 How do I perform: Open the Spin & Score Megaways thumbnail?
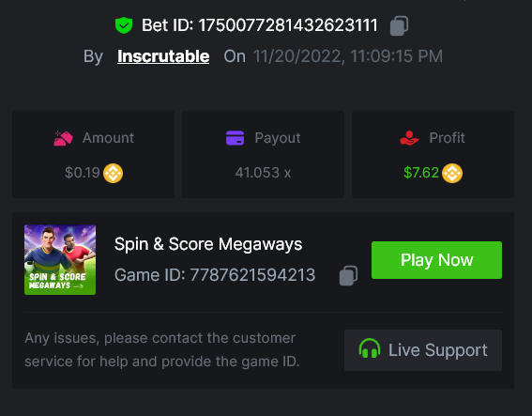[60, 260]
